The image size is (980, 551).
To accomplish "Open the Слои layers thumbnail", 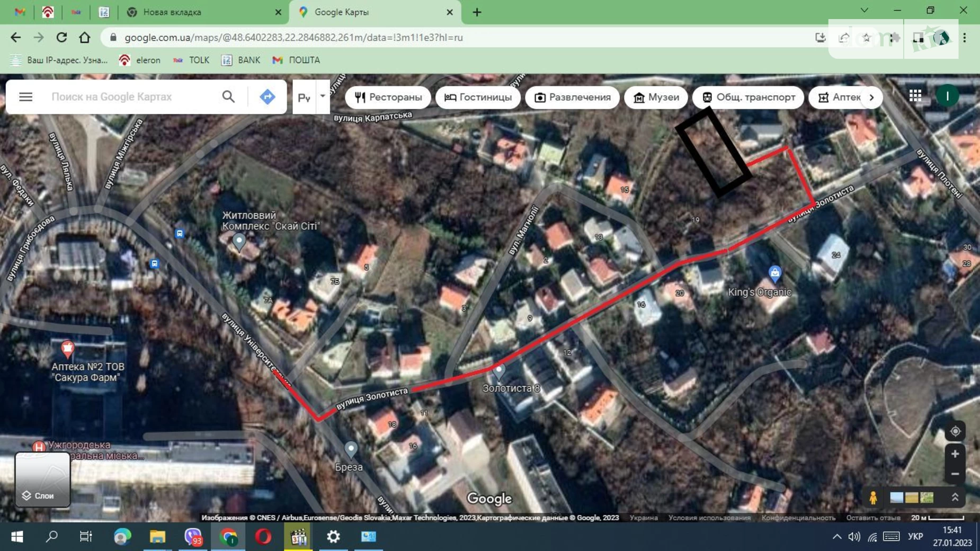I will (42, 479).
